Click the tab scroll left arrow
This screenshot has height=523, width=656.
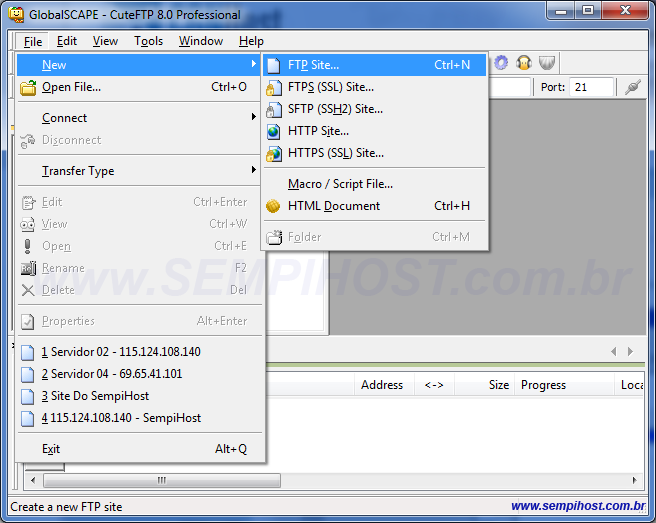pyautogui.click(x=613, y=351)
